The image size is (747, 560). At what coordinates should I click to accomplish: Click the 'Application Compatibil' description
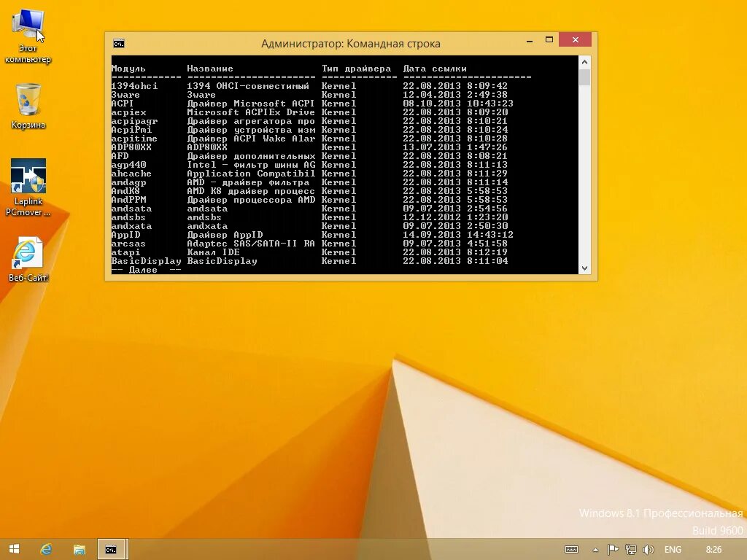point(251,174)
